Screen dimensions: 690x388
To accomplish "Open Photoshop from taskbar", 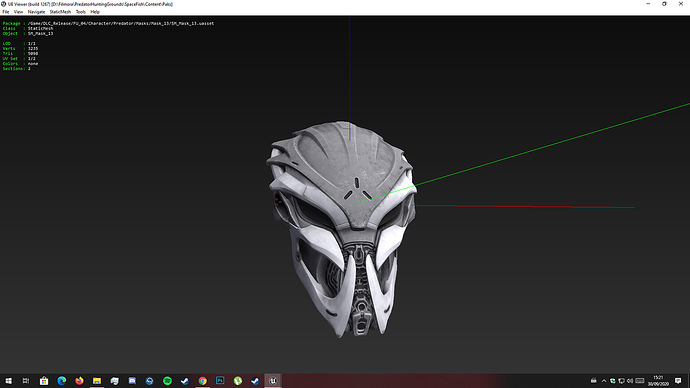I will pos(220,381).
